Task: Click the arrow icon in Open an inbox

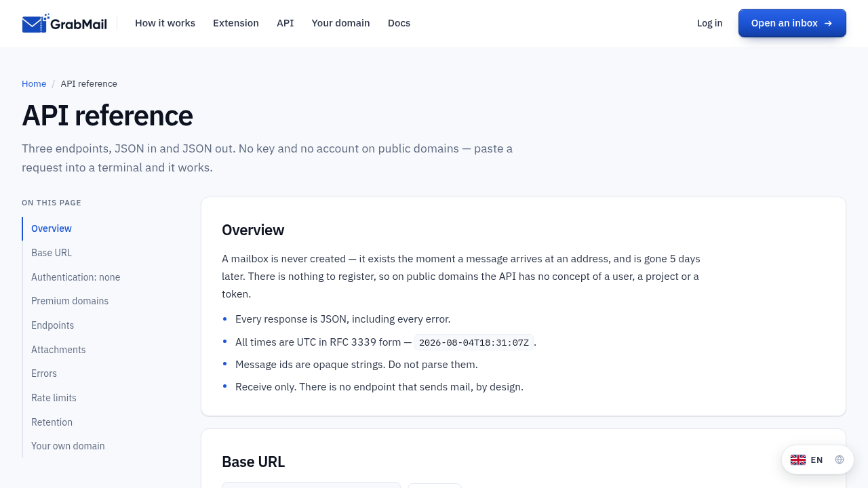Action: tap(828, 23)
